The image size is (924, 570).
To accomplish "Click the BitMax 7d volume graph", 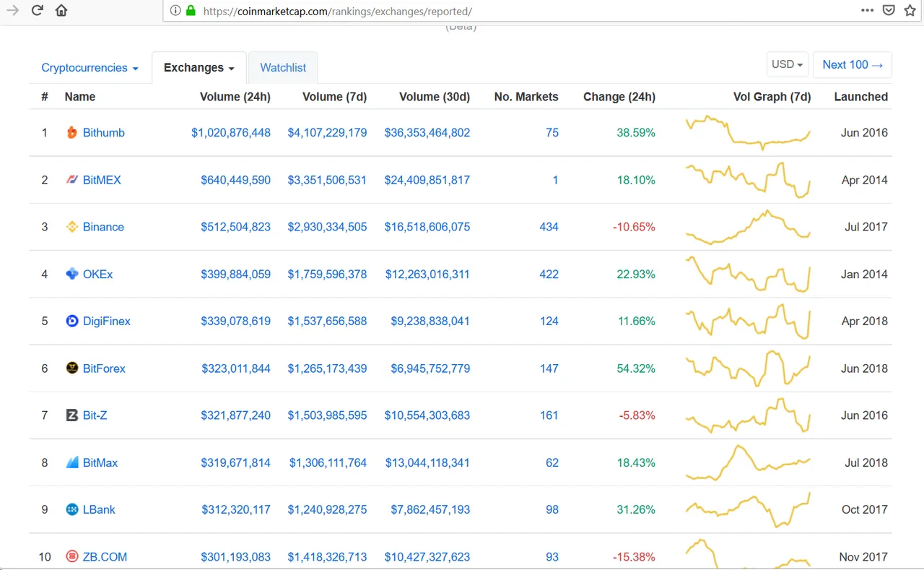I will pos(748,462).
